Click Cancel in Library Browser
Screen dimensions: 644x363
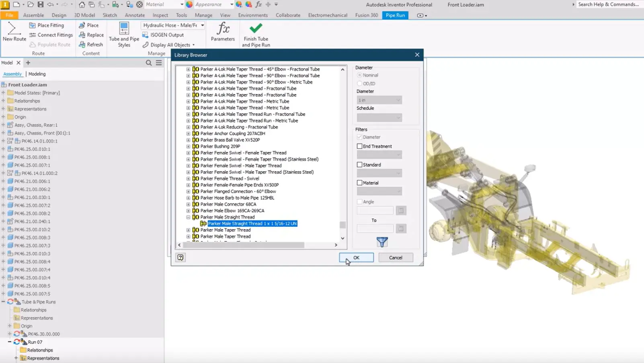396,257
